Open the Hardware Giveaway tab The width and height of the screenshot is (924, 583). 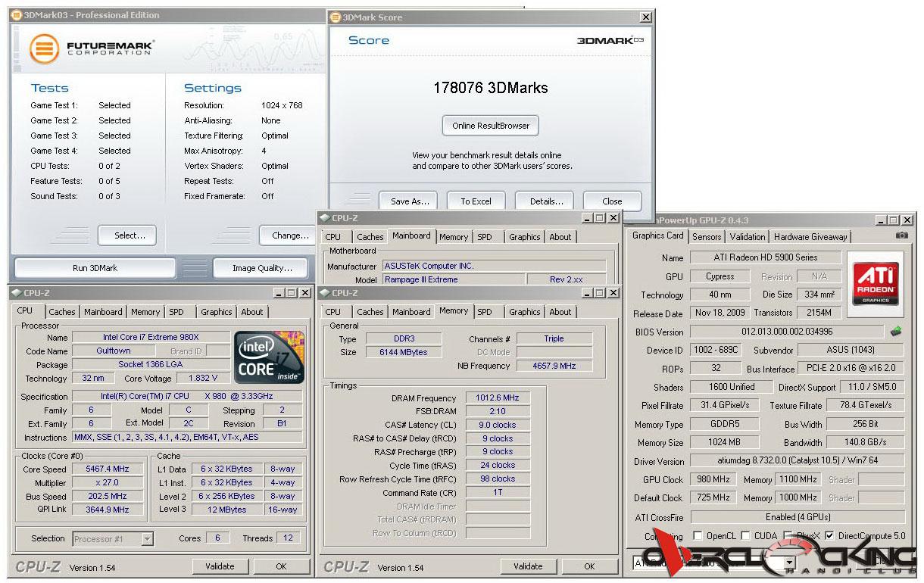[x=810, y=236]
